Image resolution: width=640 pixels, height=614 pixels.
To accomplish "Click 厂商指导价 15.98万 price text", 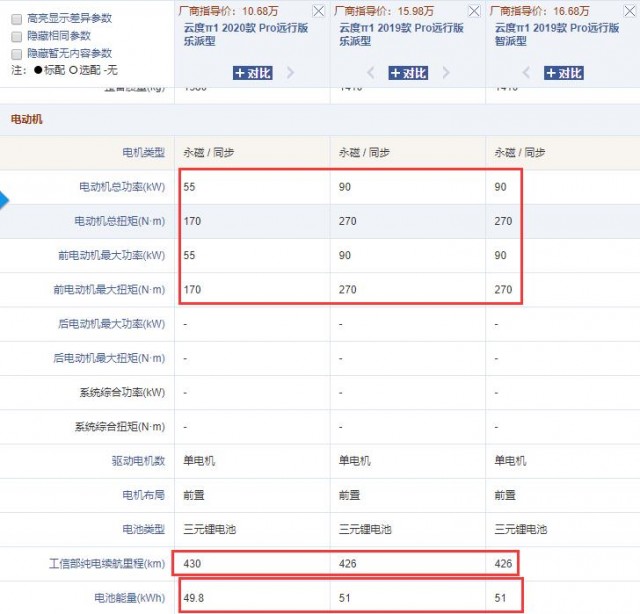I will point(384,11).
